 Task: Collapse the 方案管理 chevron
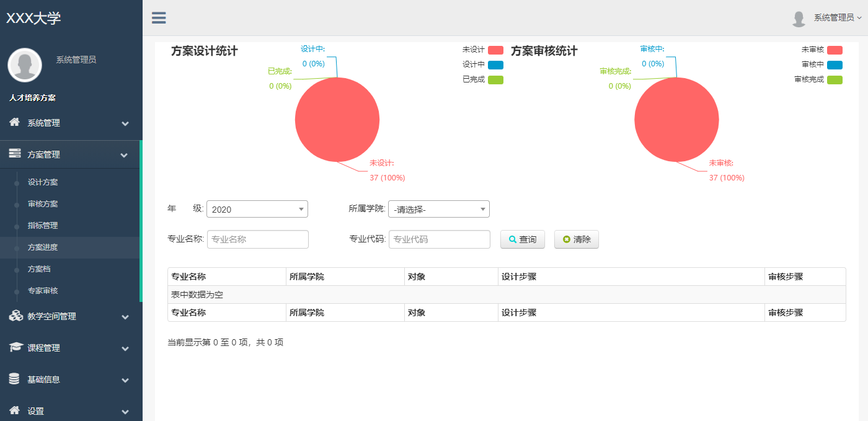click(125, 155)
